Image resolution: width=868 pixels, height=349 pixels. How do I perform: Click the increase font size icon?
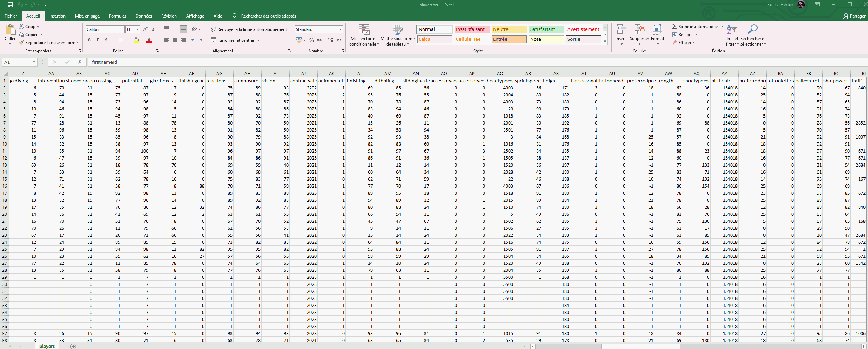145,29
